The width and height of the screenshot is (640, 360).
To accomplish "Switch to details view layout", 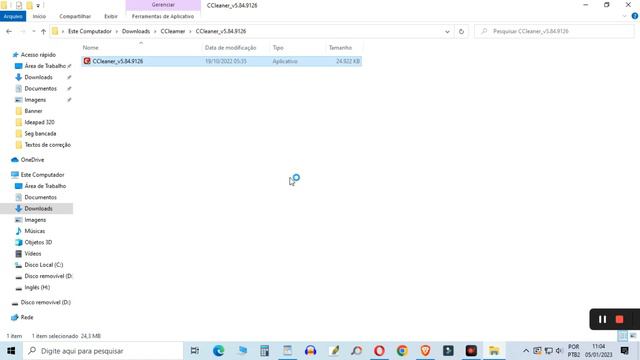I will click(x=622, y=336).
